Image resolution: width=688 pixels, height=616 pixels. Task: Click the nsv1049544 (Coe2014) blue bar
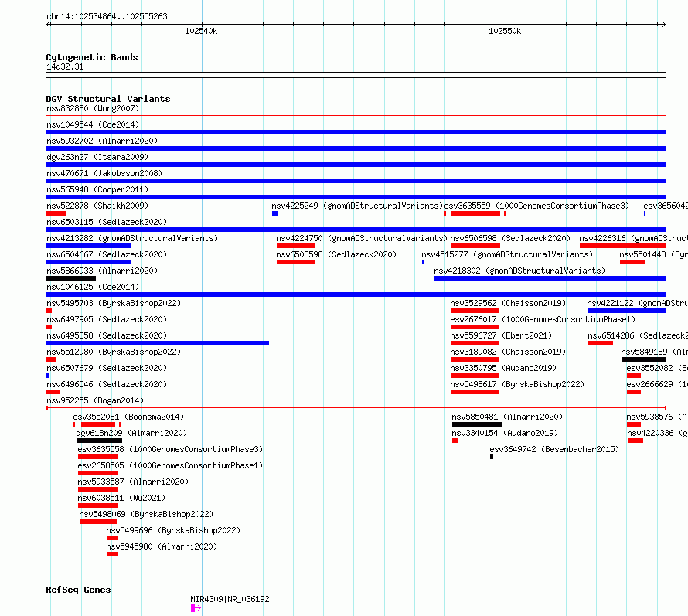(356, 132)
